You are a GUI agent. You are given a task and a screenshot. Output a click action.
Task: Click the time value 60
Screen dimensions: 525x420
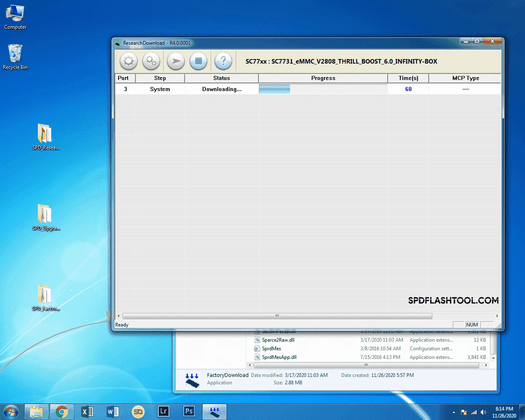409,89
